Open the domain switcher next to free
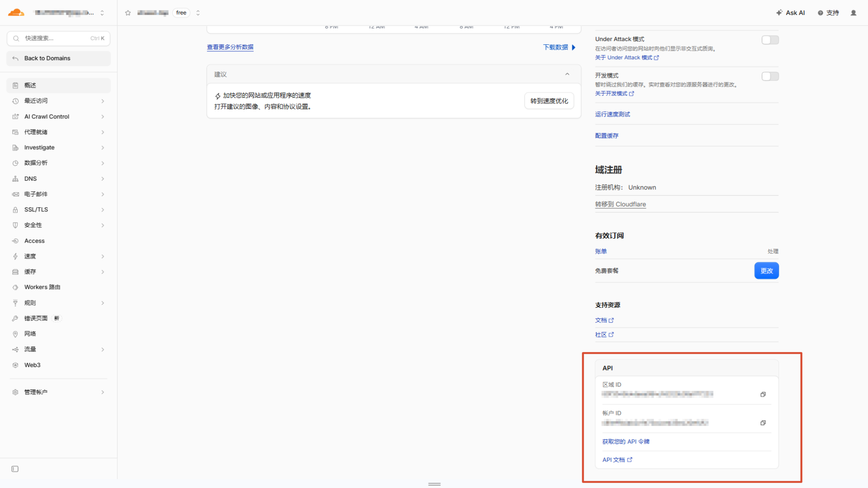Viewport: 868px width, 488px height. [x=198, y=13]
